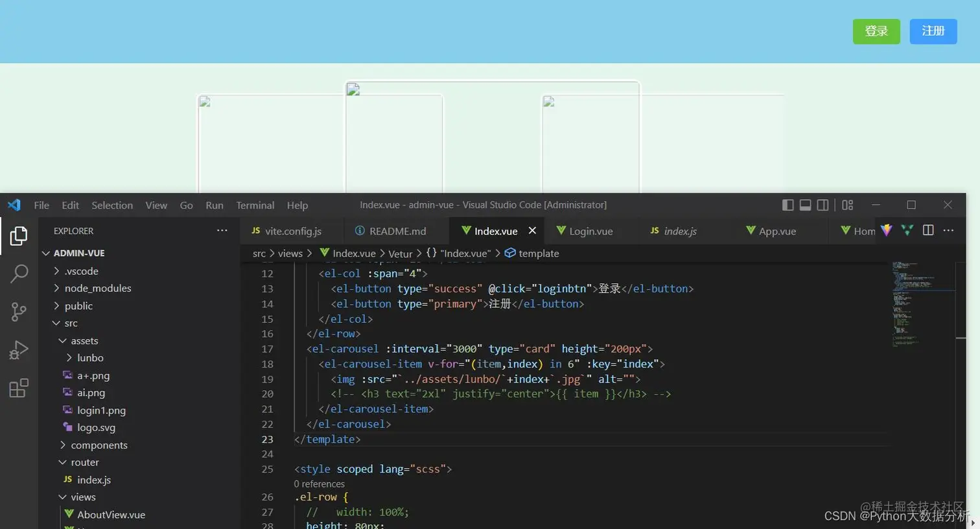Image resolution: width=980 pixels, height=529 pixels.
Task: Toggle the bottom panel visibility
Action: (x=805, y=205)
